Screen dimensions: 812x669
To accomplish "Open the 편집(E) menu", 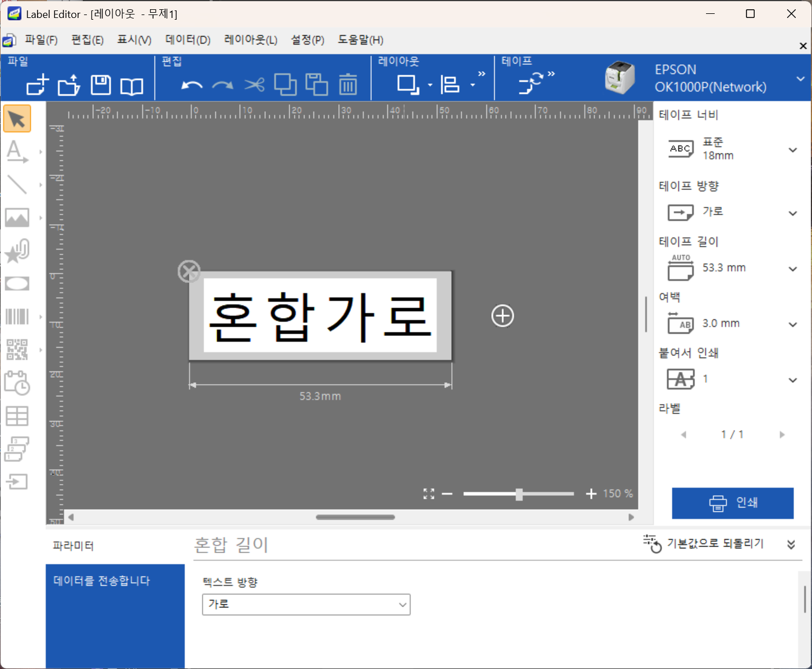I will (87, 40).
